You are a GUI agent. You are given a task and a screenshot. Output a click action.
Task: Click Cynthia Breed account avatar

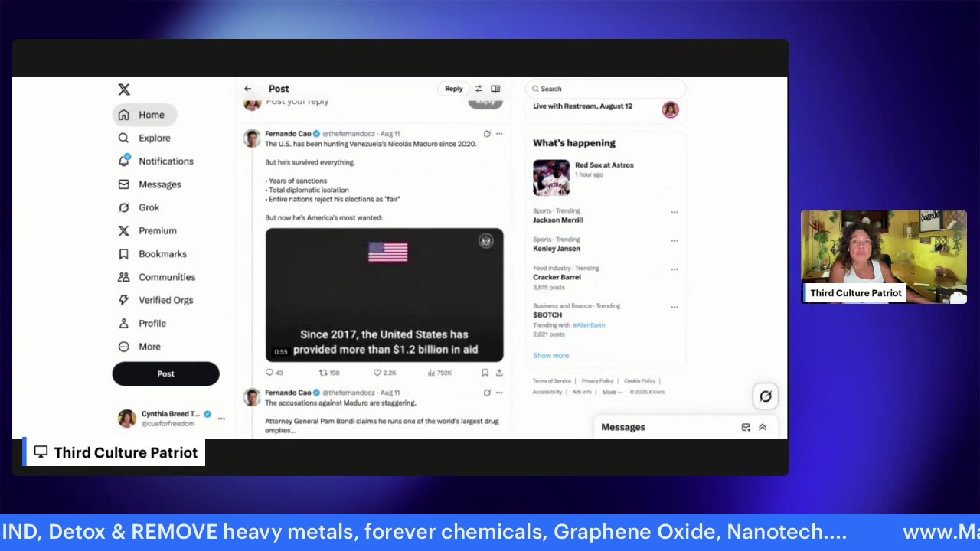pos(127,418)
